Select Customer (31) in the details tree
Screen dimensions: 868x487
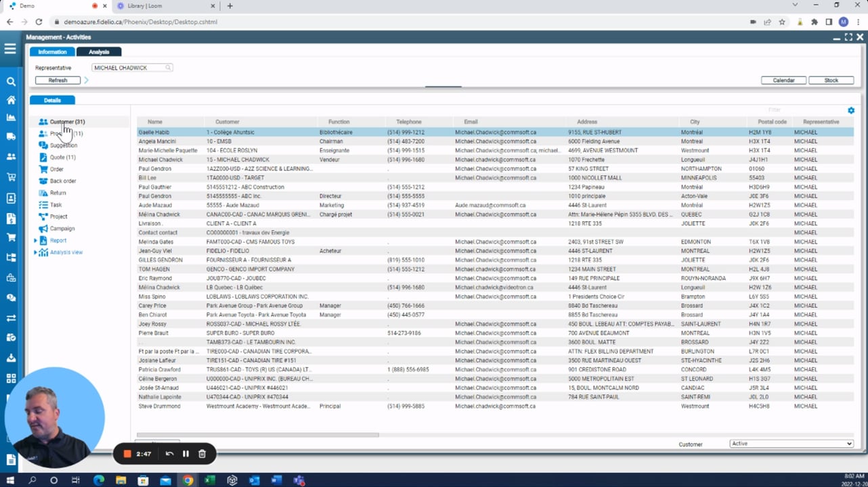67,122
